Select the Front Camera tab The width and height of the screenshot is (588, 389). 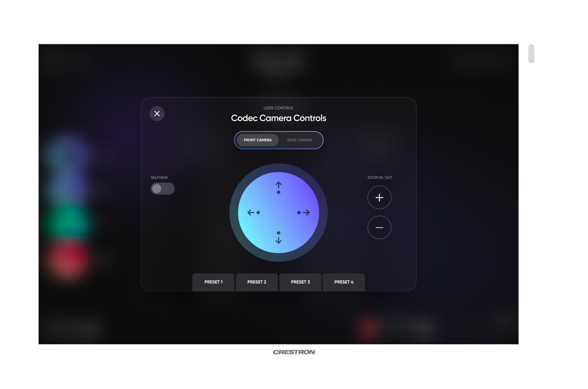(258, 140)
